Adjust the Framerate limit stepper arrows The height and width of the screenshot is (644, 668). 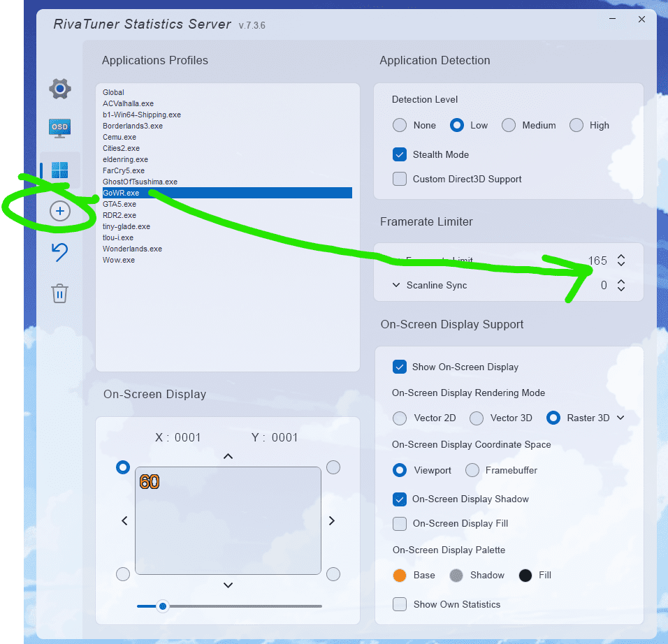click(621, 261)
